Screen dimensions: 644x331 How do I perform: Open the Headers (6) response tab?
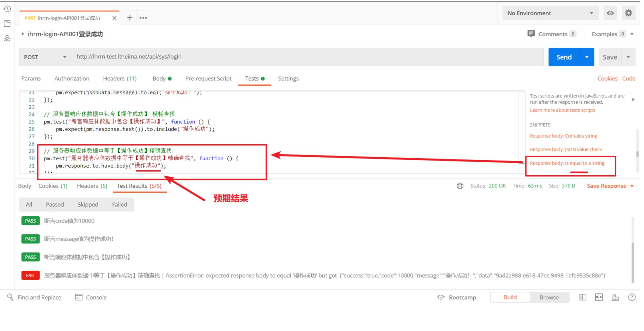click(x=92, y=186)
